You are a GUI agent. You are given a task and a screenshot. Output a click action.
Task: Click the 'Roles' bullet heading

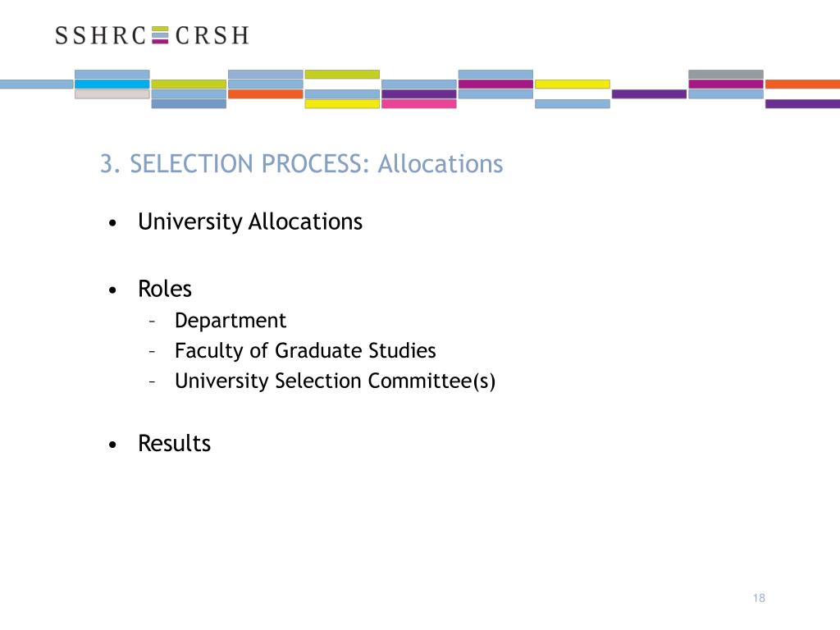click(x=164, y=289)
